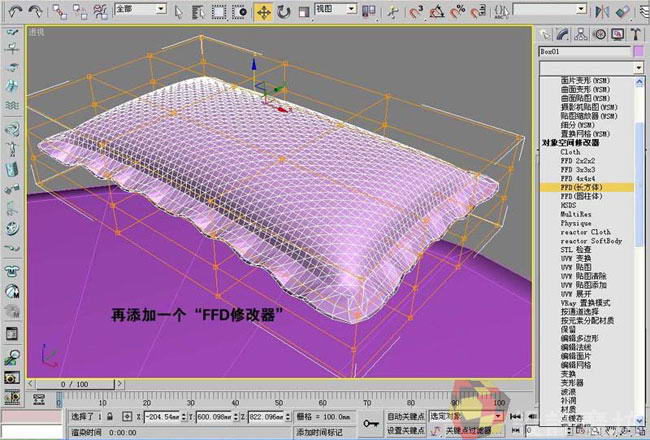Pick Physique from the modifier list

[x=576, y=223]
